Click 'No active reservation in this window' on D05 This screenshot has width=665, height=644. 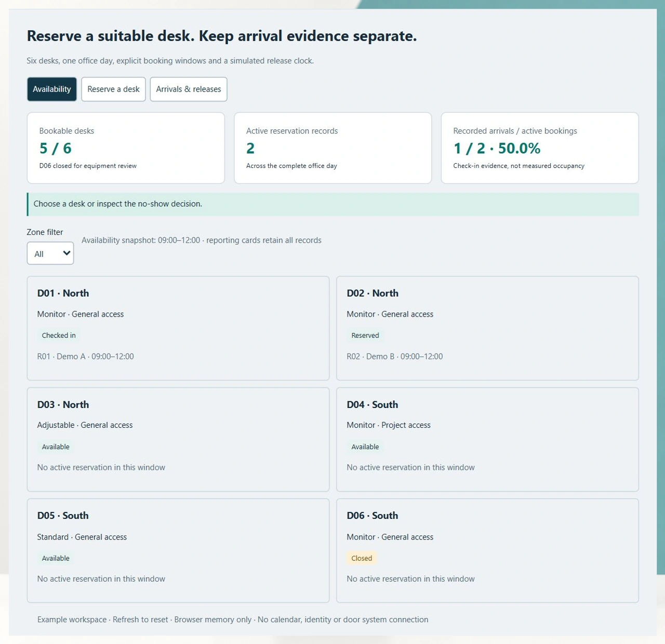click(x=101, y=579)
